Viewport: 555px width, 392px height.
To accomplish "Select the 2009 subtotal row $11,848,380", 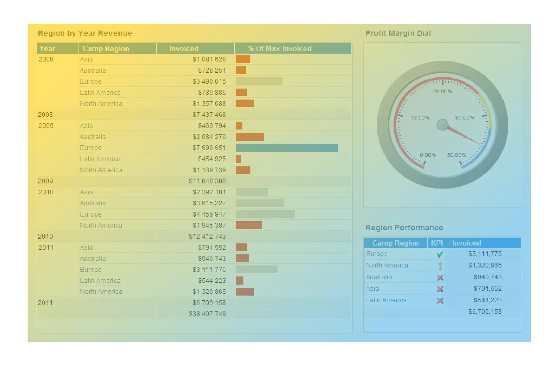I will [207, 181].
